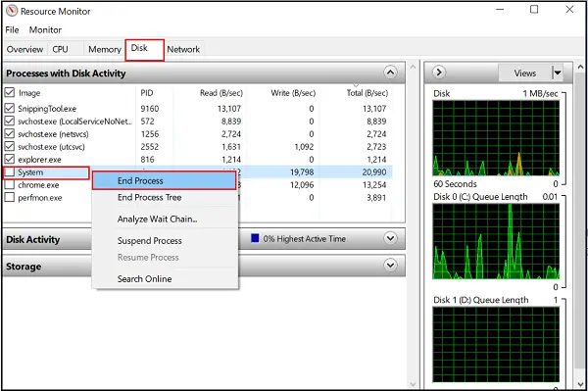588x391 pixels.
Task: Click the graph pane collapse arrow
Action: coord(439,72)
